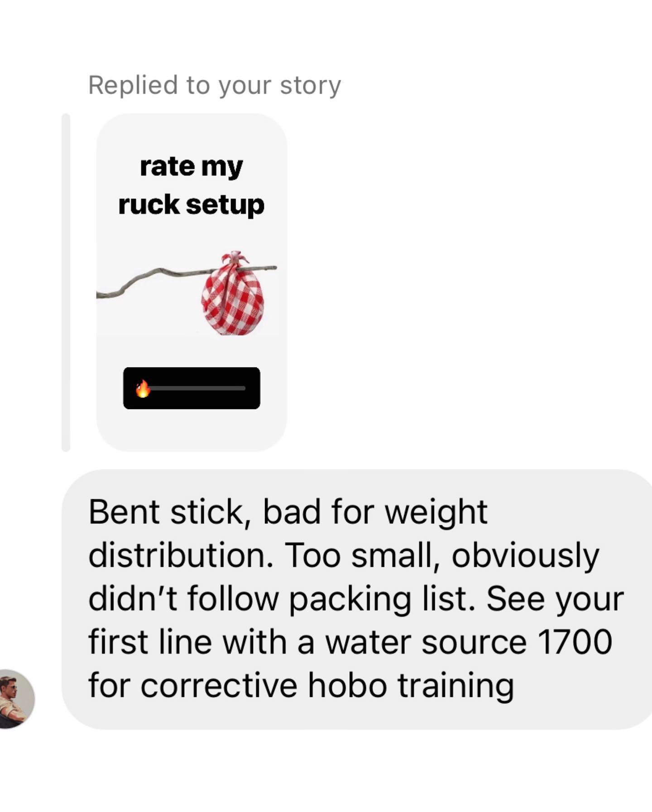
Task: Click "packing list" in the message bubble
Action: (x=381, y=599)
